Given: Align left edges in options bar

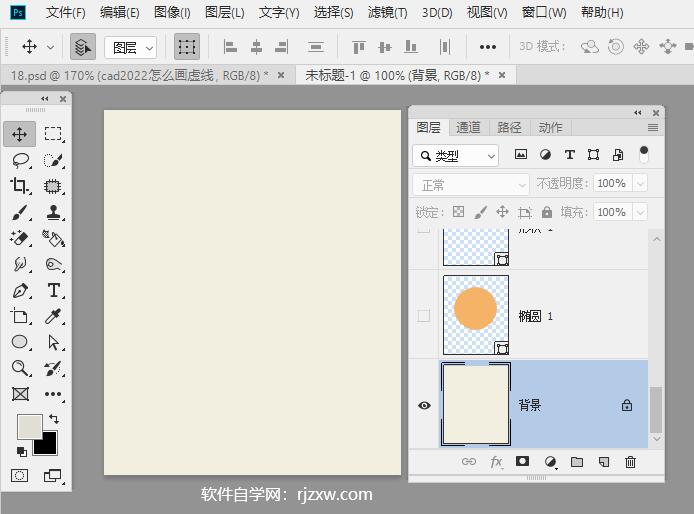Looking at the screenshot, I should pyautogui.click(x=230, y=46).
